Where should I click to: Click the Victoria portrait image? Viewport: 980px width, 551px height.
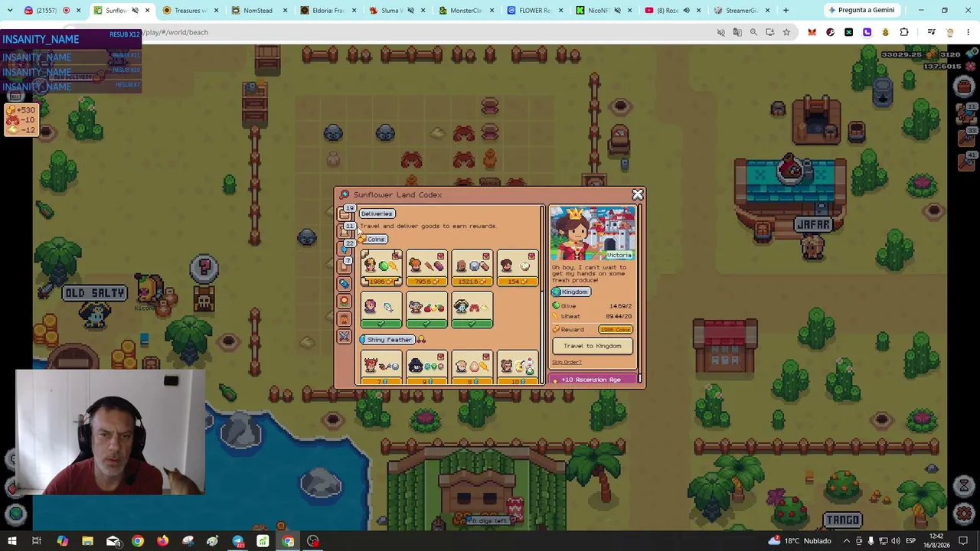pos(593,234)
